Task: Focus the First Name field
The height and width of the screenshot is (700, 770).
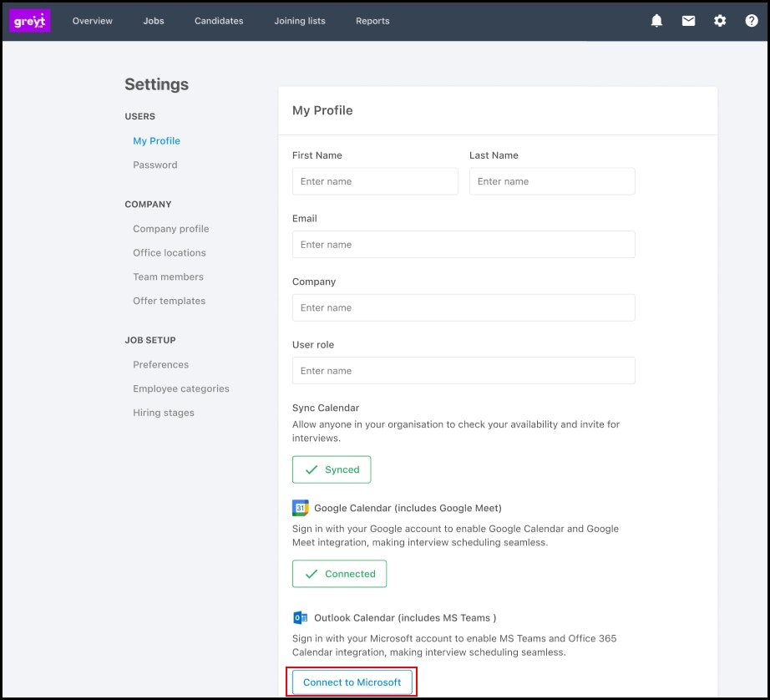Action: pos(375,181)
